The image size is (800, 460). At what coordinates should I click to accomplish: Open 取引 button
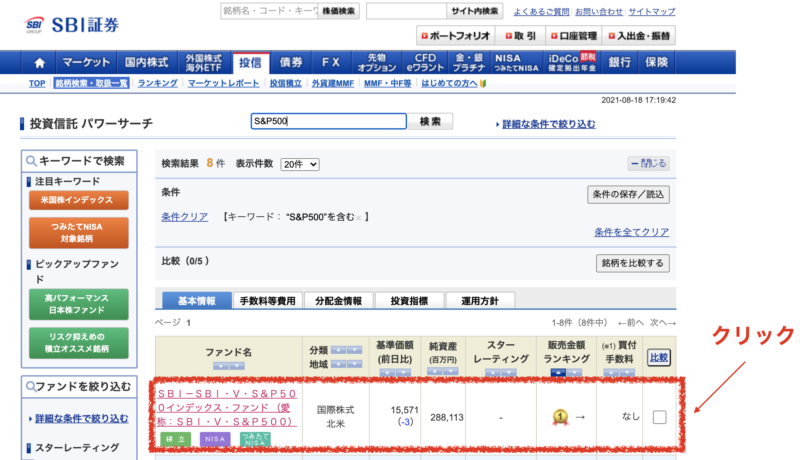click(520, 36)
